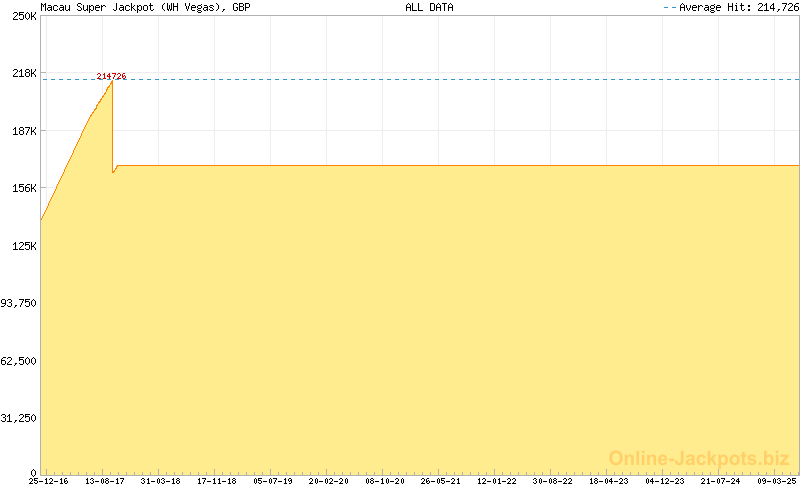Select the 125K value on y-axis
The width and height of the screenshot is (800, 490).
click(x=23, y=245)
